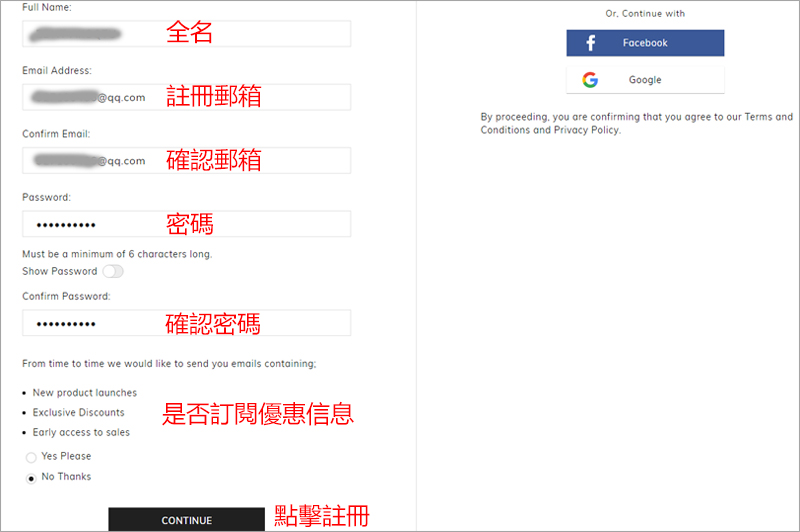Click the Google "G" logo icon

click(590, 80)
